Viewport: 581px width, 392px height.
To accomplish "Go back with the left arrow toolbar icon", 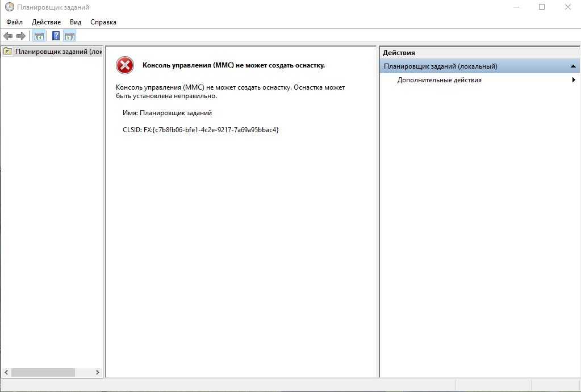I will 8,36.
